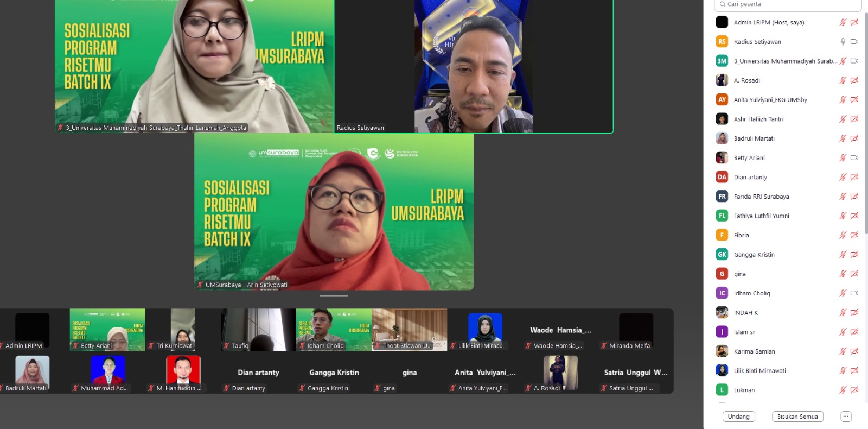Viewport: 868px width, 429px height.
Task: Click camera icon for Radius Setiyawan
Action: (x=854, y=42)
